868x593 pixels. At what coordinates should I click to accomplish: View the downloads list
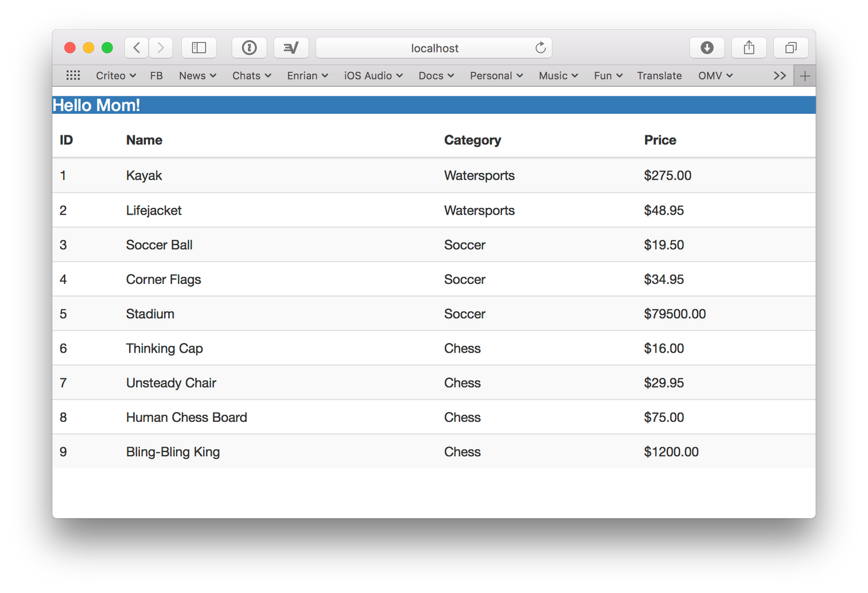[707, 48]
